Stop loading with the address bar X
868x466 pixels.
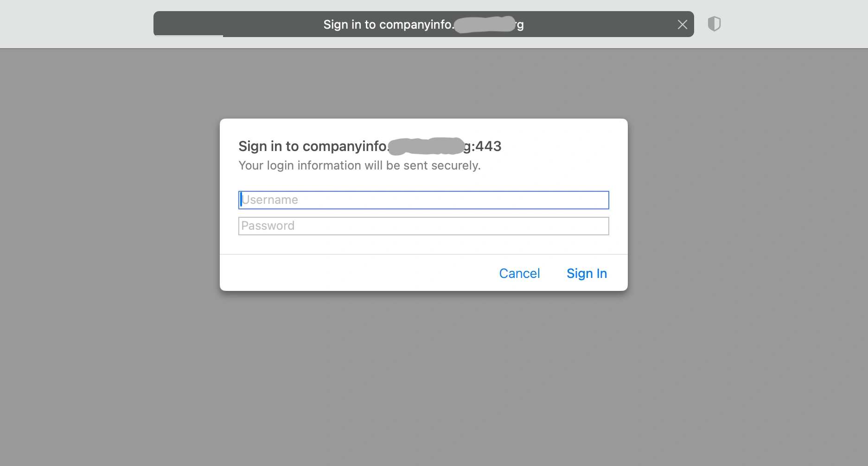pyautogui.click(x=682, y=25)
